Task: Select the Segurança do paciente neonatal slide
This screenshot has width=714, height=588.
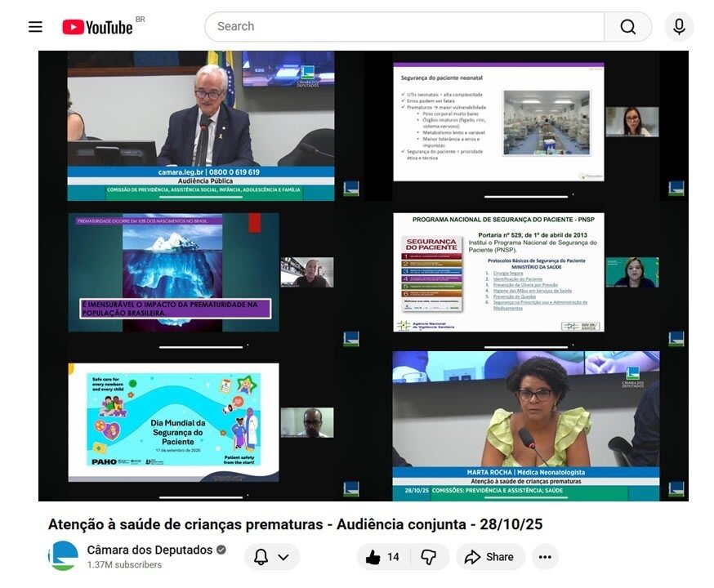Action: (498, 122)
